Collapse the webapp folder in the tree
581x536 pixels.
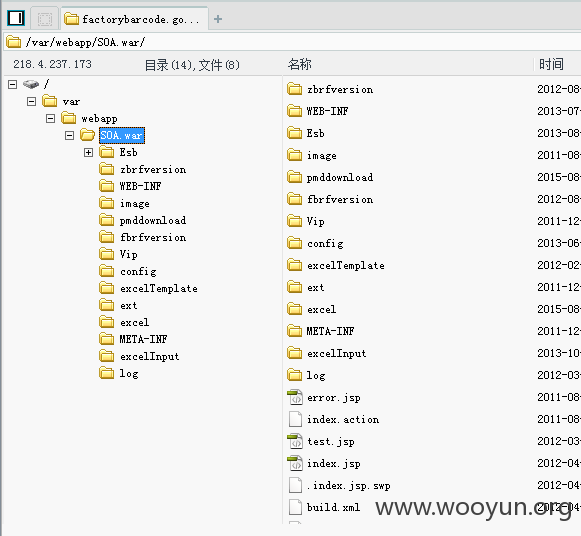(50, 119)
